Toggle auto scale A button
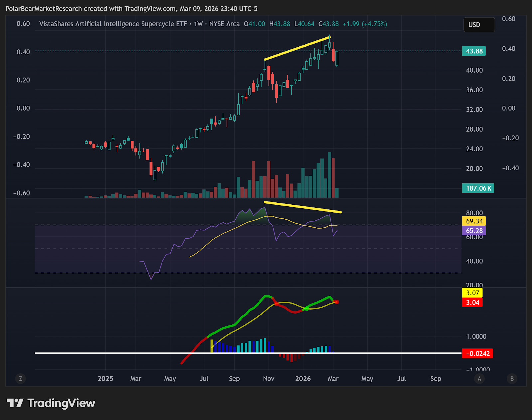The width and height of the screenshot is (532, 420). (x=479, y=379)
